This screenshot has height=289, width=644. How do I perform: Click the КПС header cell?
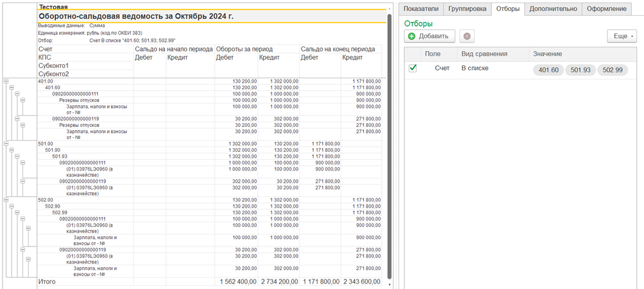[x=85, y=57]
